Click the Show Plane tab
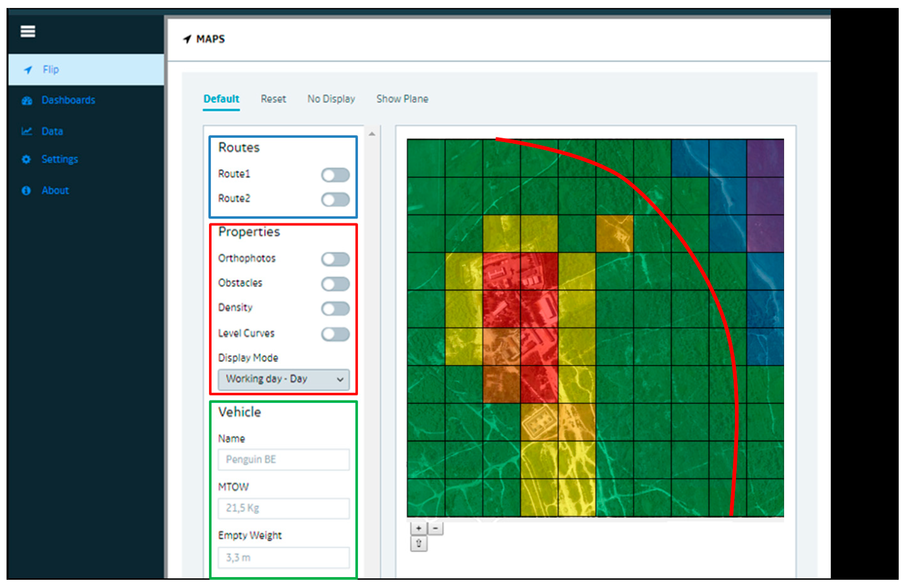 (x=402, y=99)
